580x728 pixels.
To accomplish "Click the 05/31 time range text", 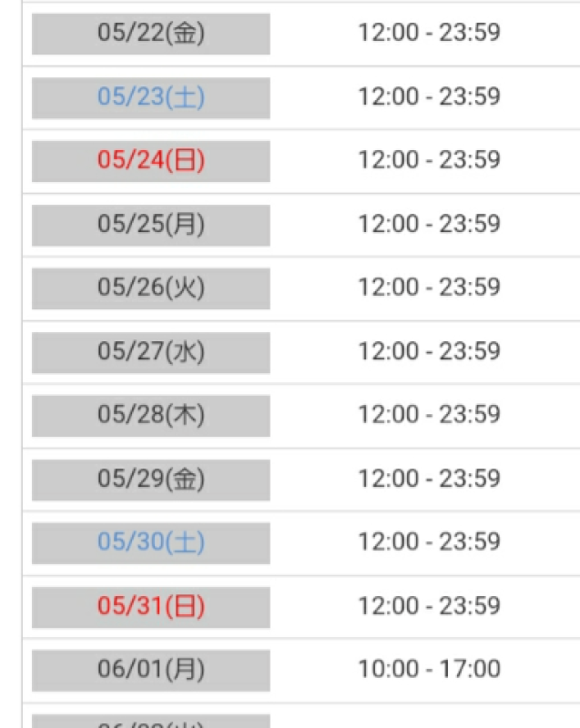I will pyautogui.click(x=429, y=605).
